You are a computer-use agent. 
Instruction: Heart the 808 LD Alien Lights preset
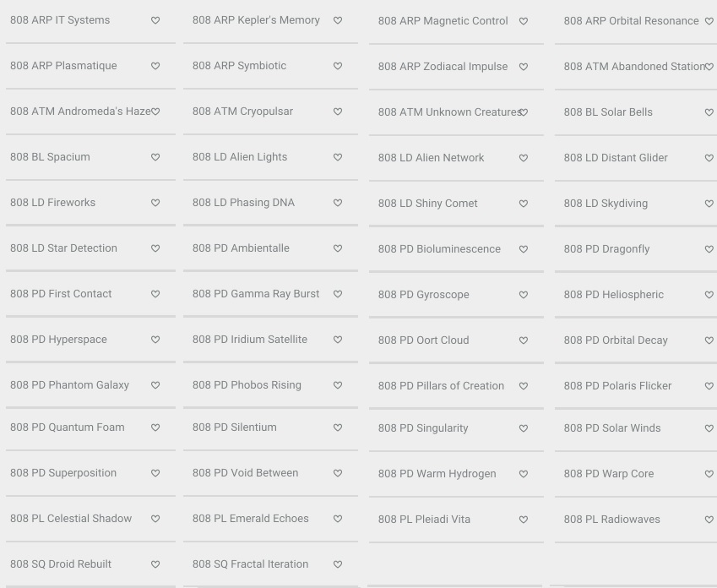tap(338, 157)
